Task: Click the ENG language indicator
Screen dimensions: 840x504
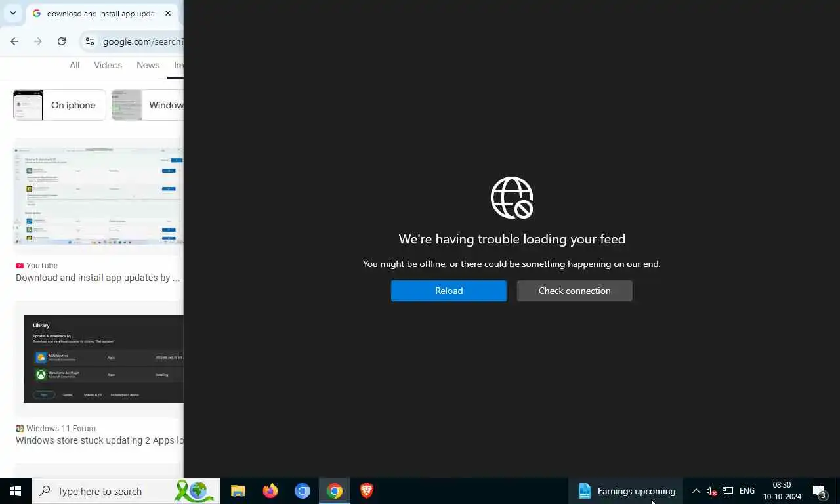Action: [747, 491]
